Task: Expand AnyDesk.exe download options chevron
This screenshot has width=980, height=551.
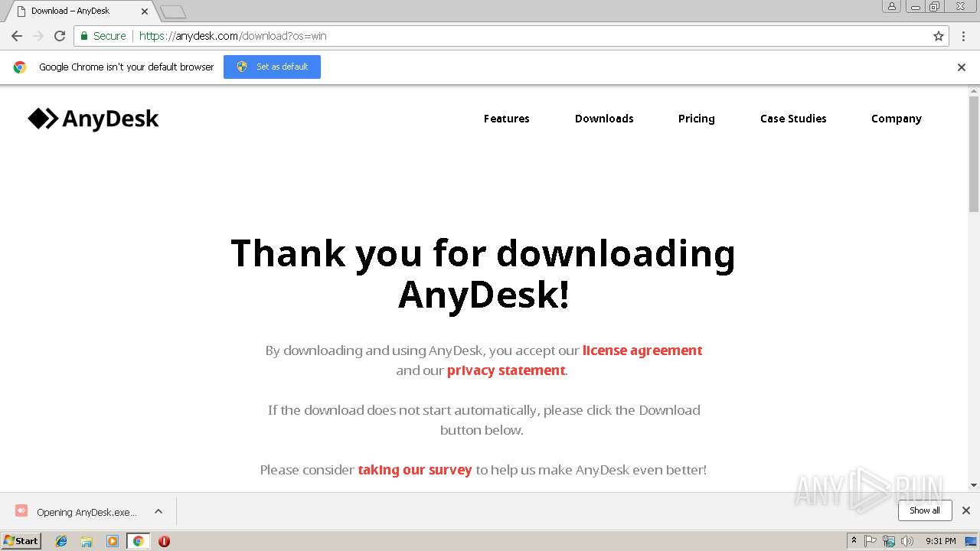Action: pyautogui.click(x=158, y=511)
